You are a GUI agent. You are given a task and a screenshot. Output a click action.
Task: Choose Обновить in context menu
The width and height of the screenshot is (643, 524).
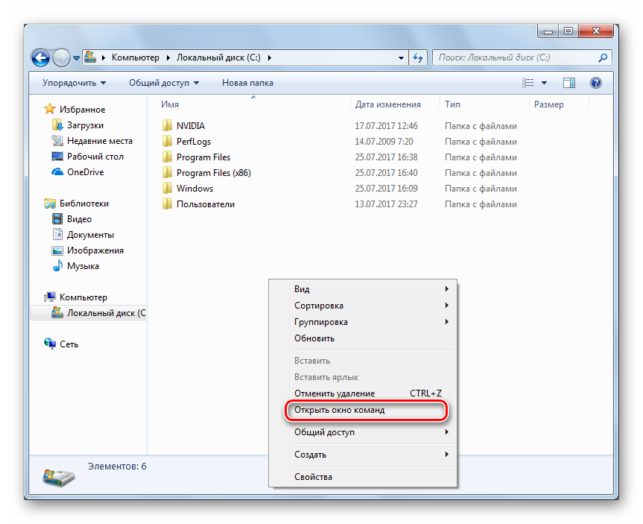(x=363, y=338)
